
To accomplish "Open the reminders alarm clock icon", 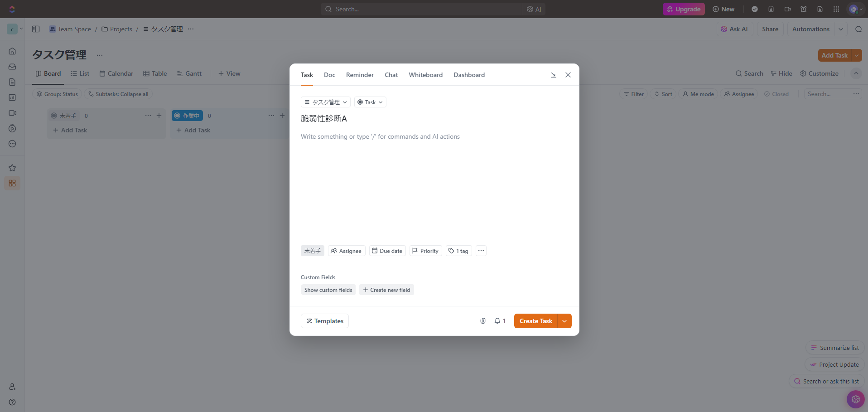I will tap(803, 9).
